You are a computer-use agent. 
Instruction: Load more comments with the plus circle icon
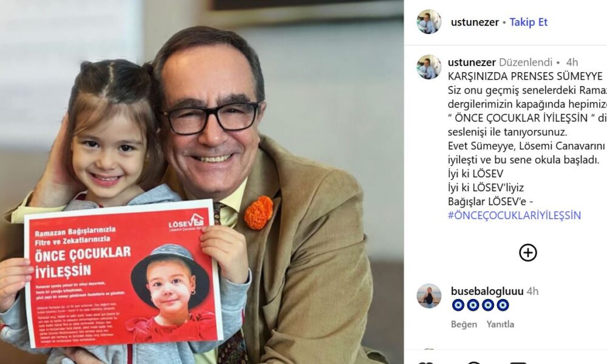point(527,252)
